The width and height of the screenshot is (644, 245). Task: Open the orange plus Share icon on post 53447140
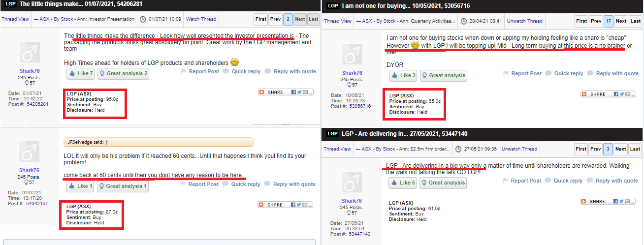584,201
